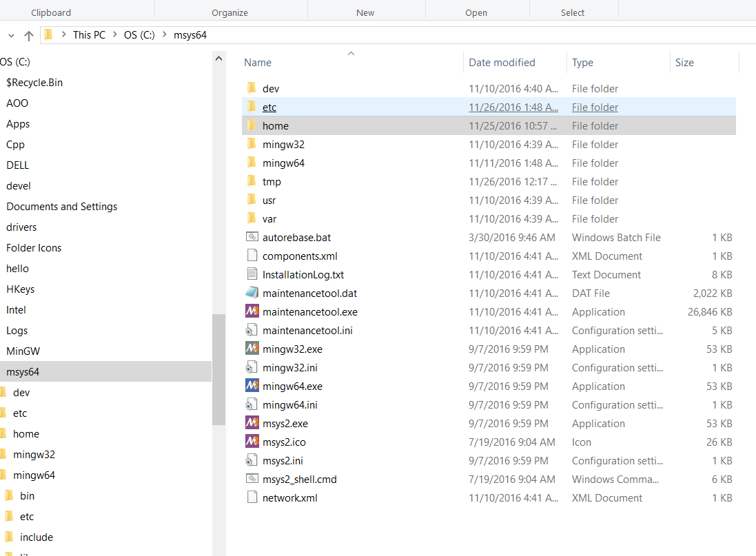This screenshot has width=756, height=556.
Task: Sort by Date modified column header
Action: [502, 63]
